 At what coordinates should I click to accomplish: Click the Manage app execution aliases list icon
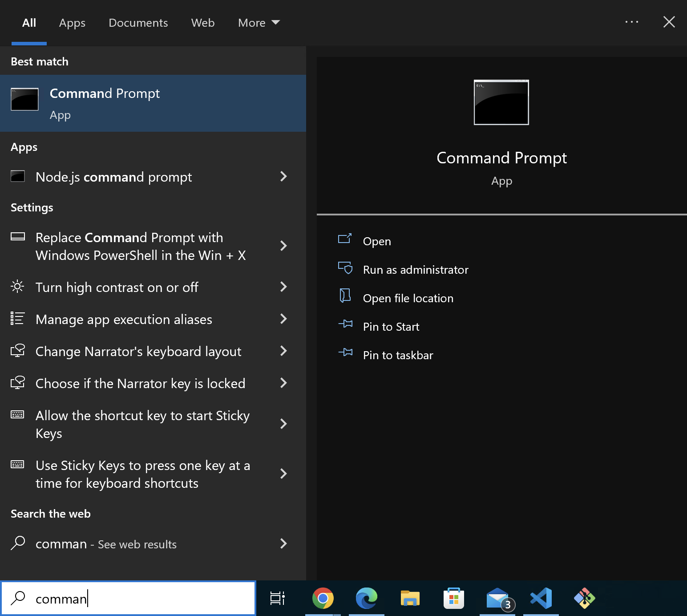tap(17, 319)
